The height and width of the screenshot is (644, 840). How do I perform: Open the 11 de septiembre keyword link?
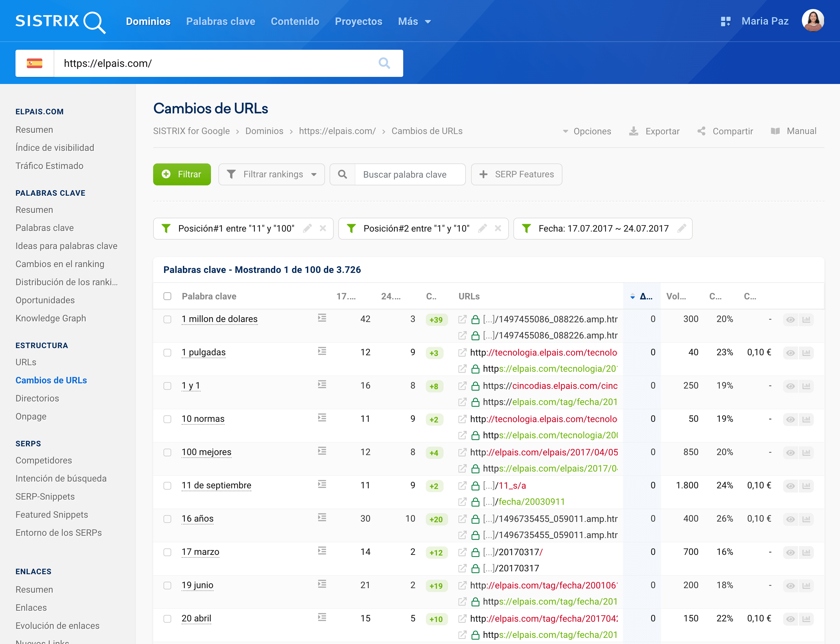pyautogui.click(x=216, y=485)
